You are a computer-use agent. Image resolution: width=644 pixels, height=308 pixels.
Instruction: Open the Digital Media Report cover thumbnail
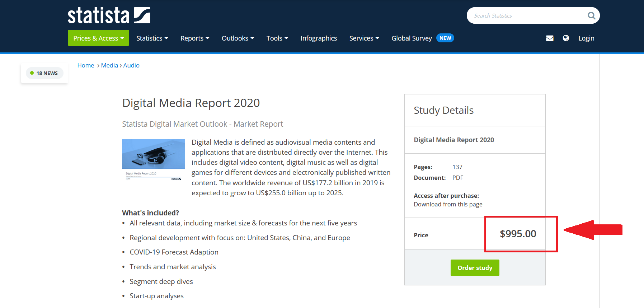153,160
